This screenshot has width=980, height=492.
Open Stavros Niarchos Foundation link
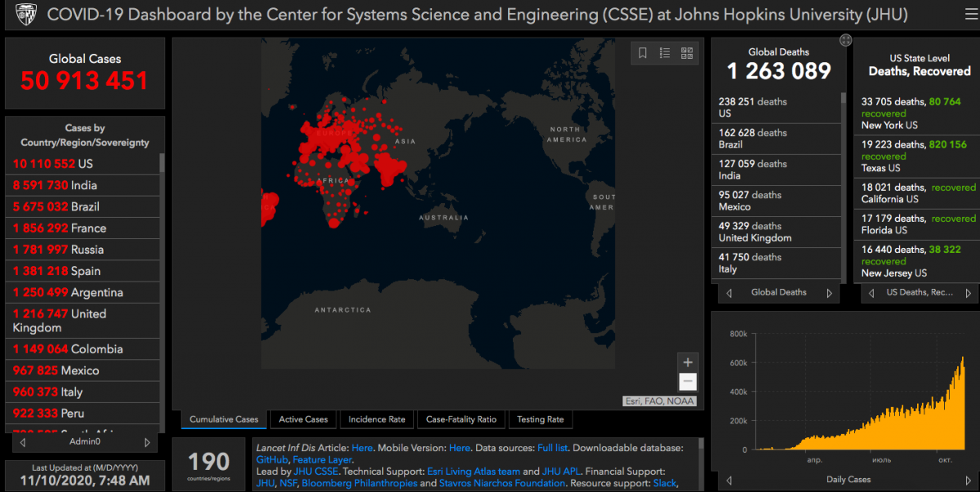pyautogui.click(x=504, y=483)
